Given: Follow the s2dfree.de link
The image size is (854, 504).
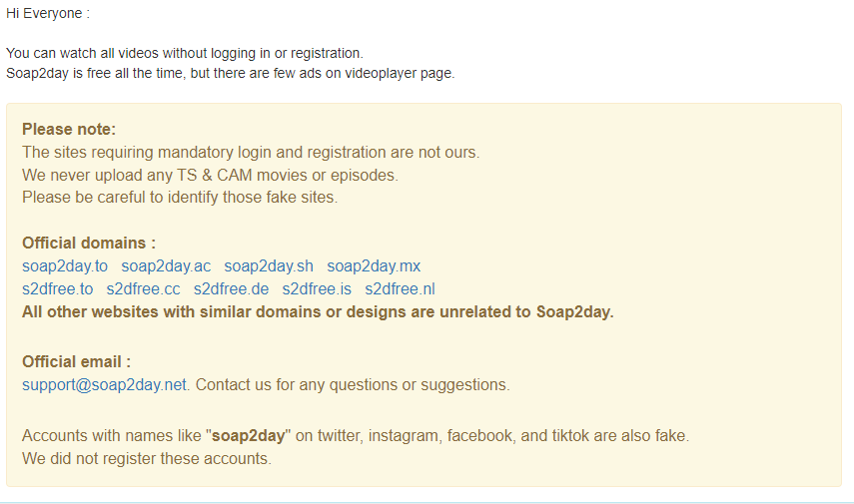Looking at the screenshot, I should tap(231, 289).
